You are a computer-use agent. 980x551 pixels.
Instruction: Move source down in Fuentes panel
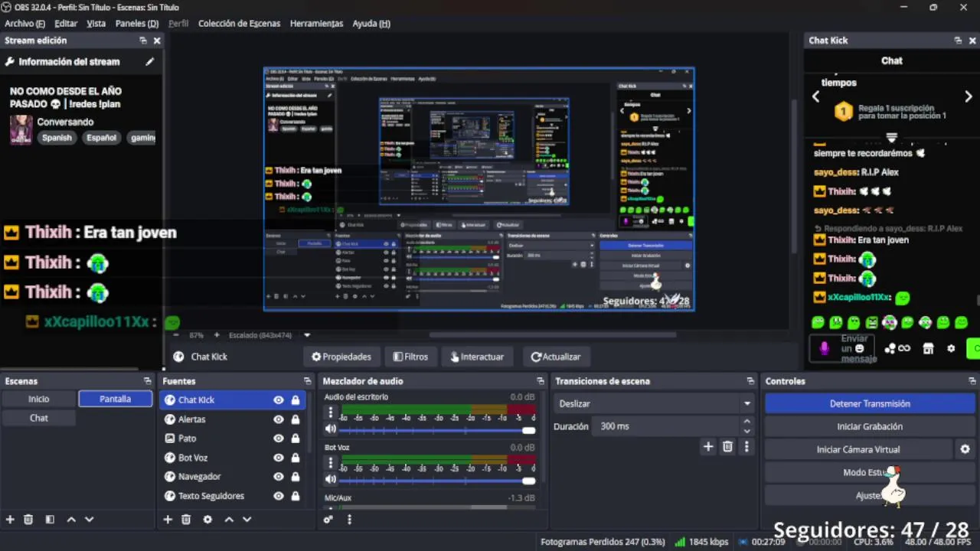247,520
